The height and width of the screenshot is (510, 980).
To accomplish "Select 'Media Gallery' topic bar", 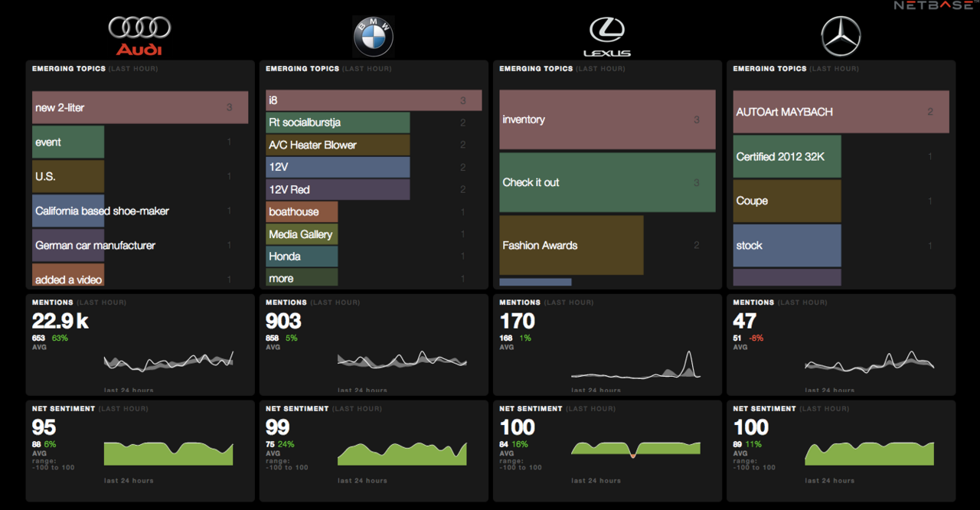I will pyautogui.click(x=302, y=234).
